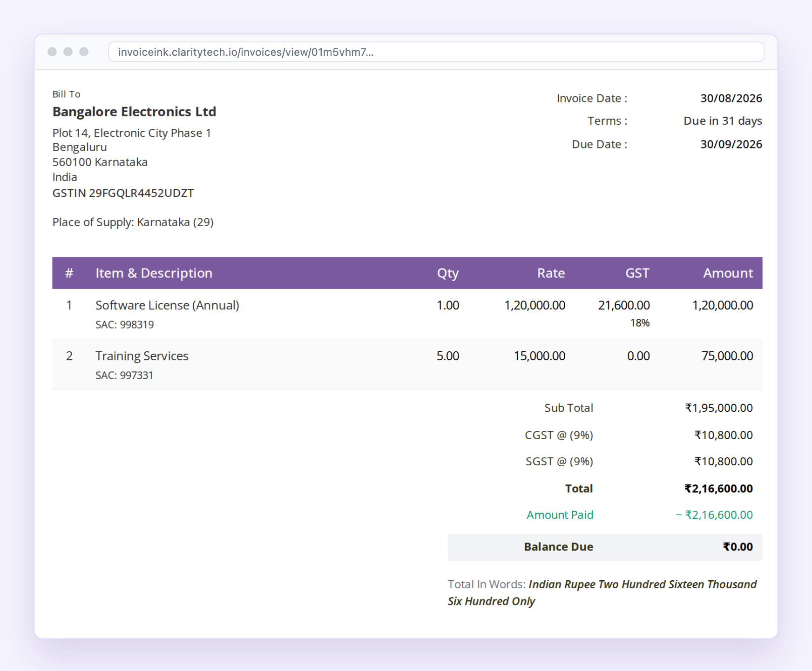812x671 pixels.
Task: Click the terms value Due in 31 days
Action: click(723, 121)
